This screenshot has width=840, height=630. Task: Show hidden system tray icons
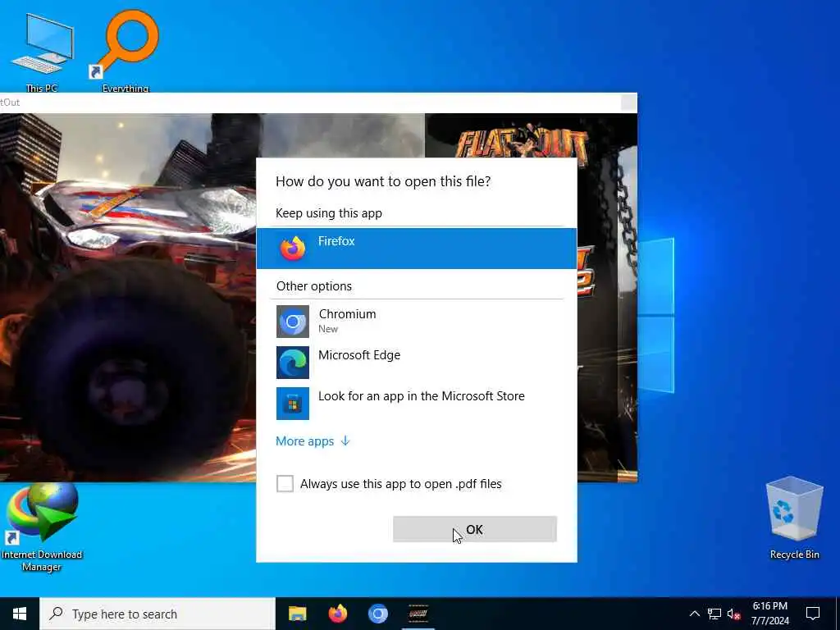694,614
